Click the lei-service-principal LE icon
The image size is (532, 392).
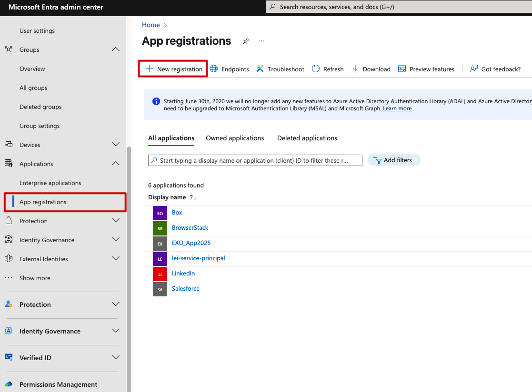pyautogui.click(x=160, y=259)
